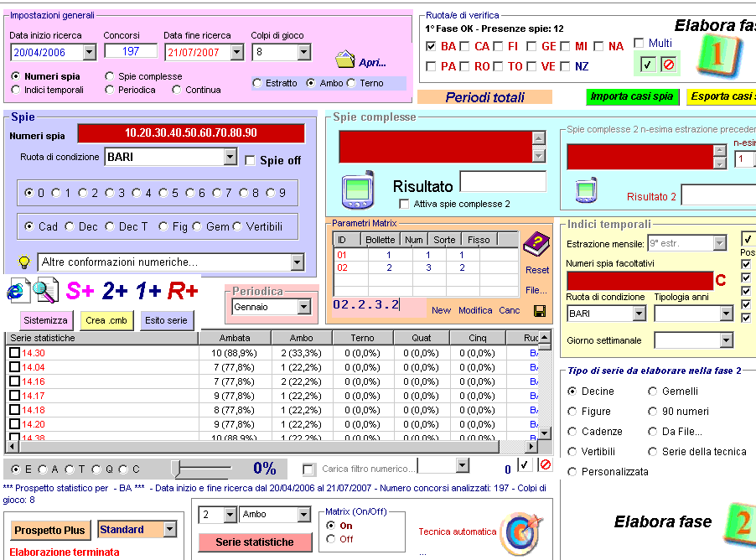Open Matrix help purple book icon

pyautogui.click(x=536, y=244)
